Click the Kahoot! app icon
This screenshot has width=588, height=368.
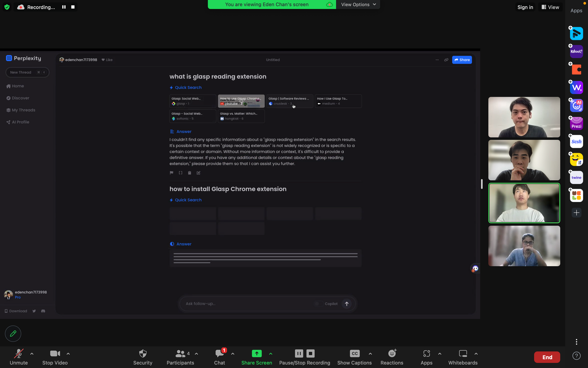coord(576,52)
